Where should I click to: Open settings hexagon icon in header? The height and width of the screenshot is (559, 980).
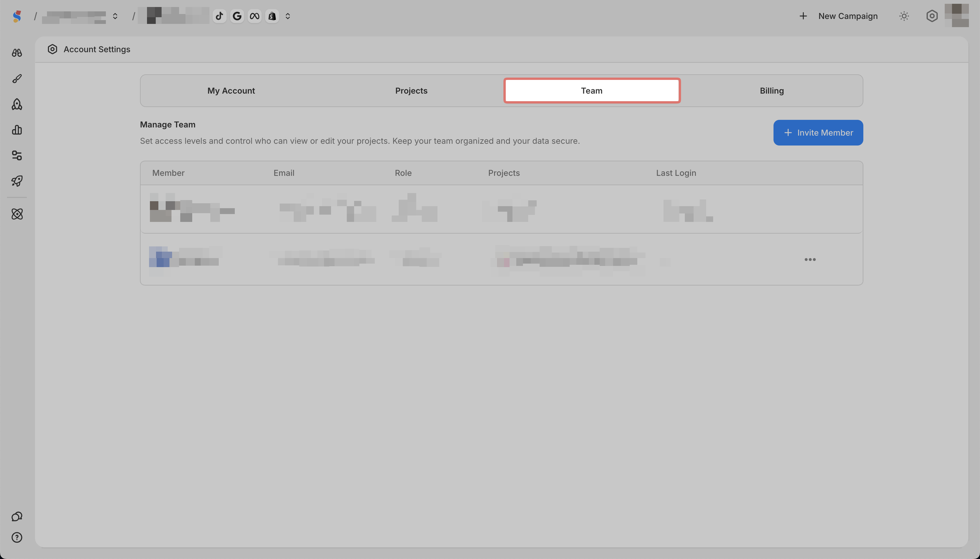point(932,16)
